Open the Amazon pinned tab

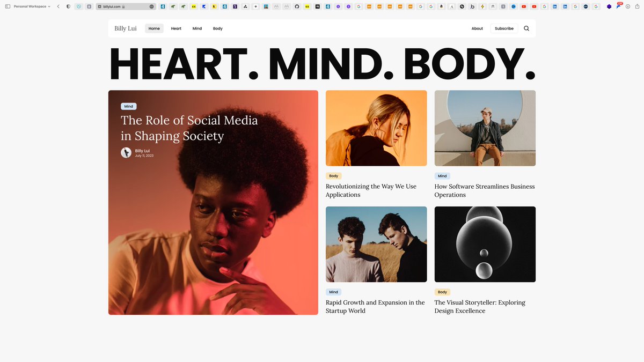click(441, 6)
